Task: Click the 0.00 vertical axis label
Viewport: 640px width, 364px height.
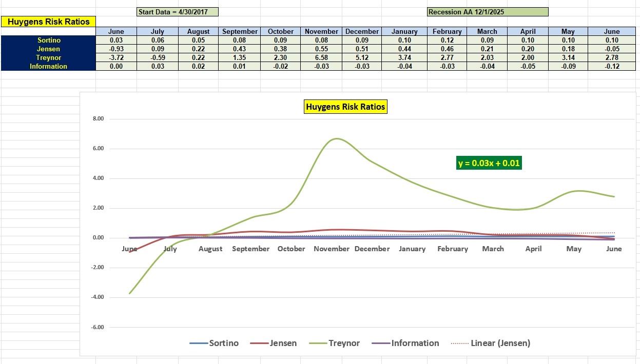Action: [x=98, y=238]
